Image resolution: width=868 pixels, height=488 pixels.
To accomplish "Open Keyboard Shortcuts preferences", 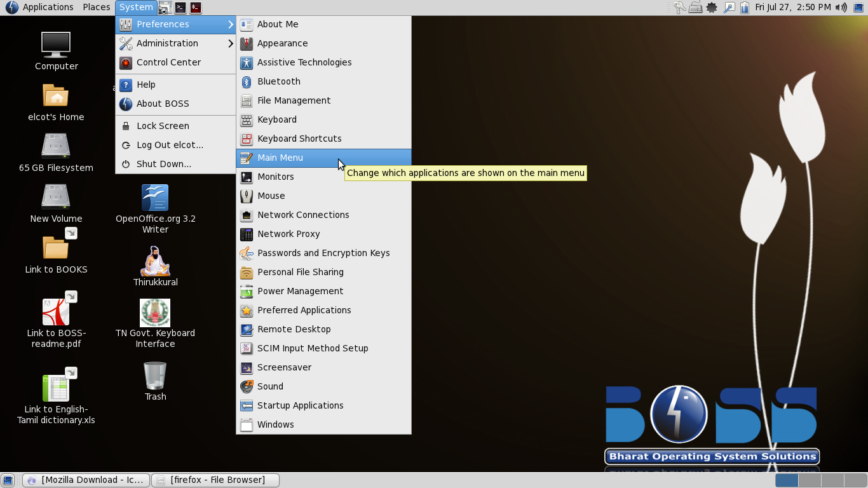I will coord(323,139).
